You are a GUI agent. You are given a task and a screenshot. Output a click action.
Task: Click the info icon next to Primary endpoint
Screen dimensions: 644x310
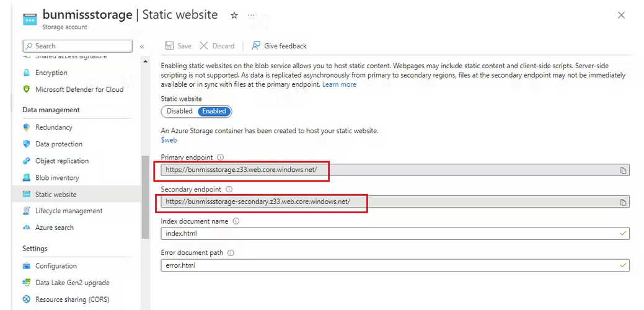(221, 157)
